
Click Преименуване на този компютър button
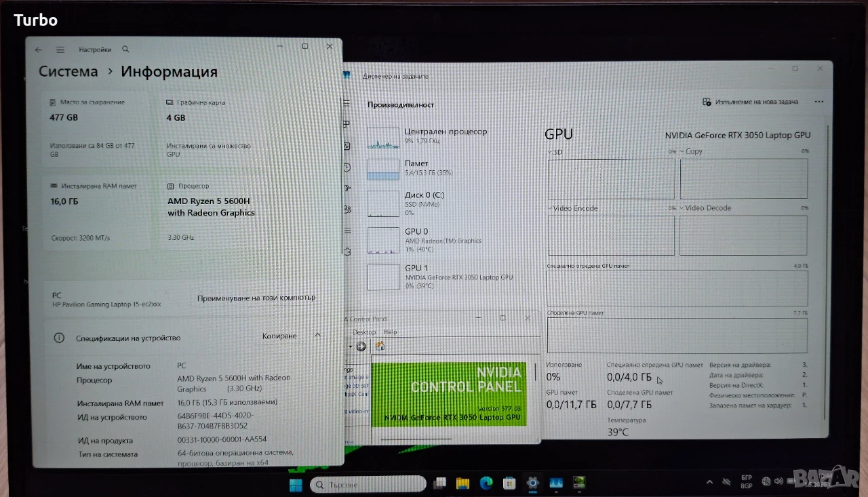256,298
